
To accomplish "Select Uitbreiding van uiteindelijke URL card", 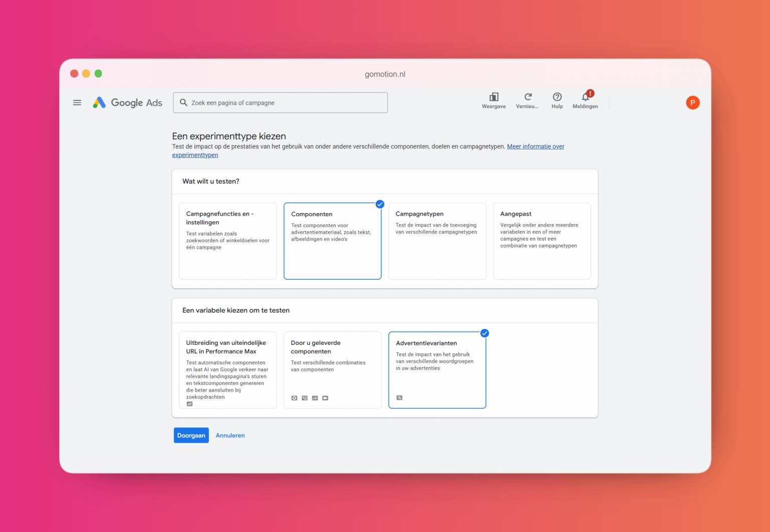I will tap(228, 370).
